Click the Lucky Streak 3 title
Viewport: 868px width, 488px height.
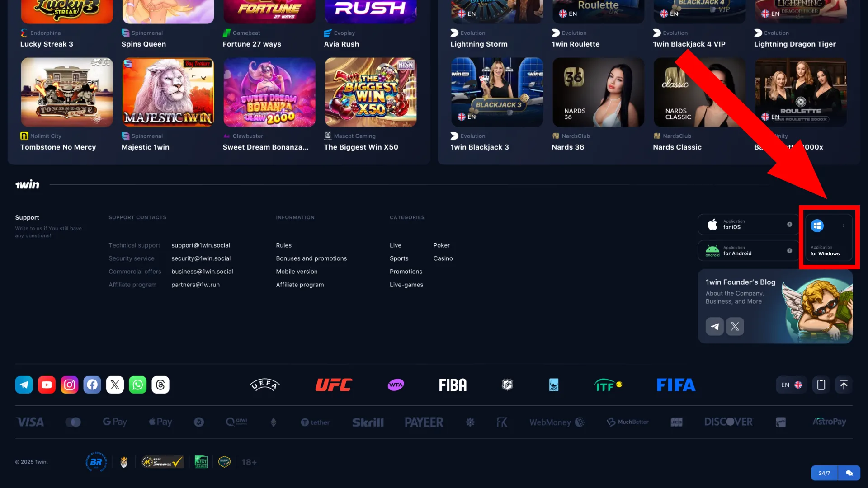pyautogui.click(x=47, y=44)
